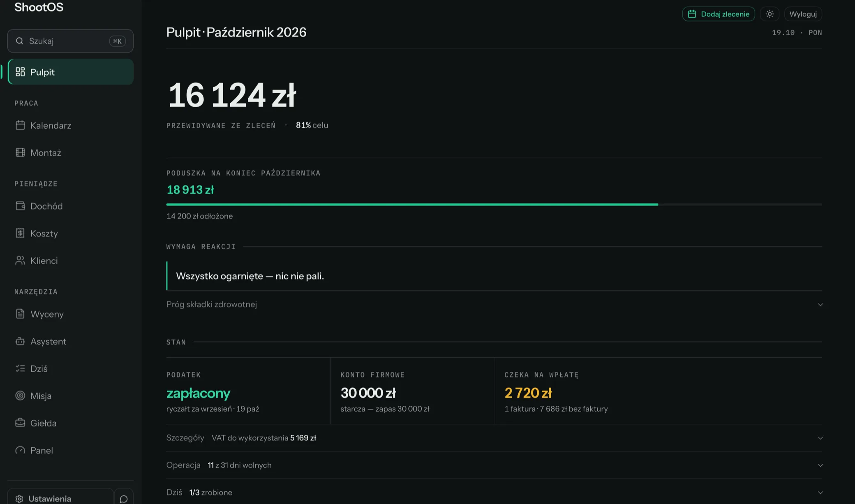855x504 pixels.
Task: Click the Pulpit dashboard grid icon
Action: [20, 72]
